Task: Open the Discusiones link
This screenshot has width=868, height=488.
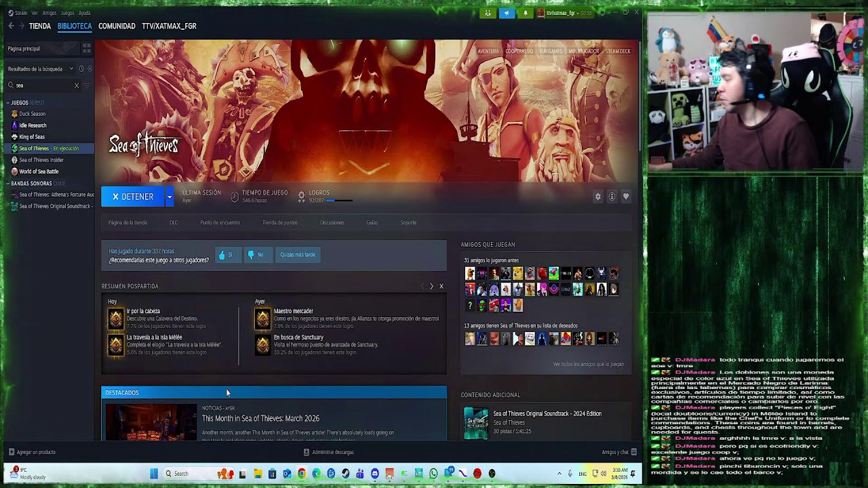Action: pyautogui.click(x=332, y=222)
